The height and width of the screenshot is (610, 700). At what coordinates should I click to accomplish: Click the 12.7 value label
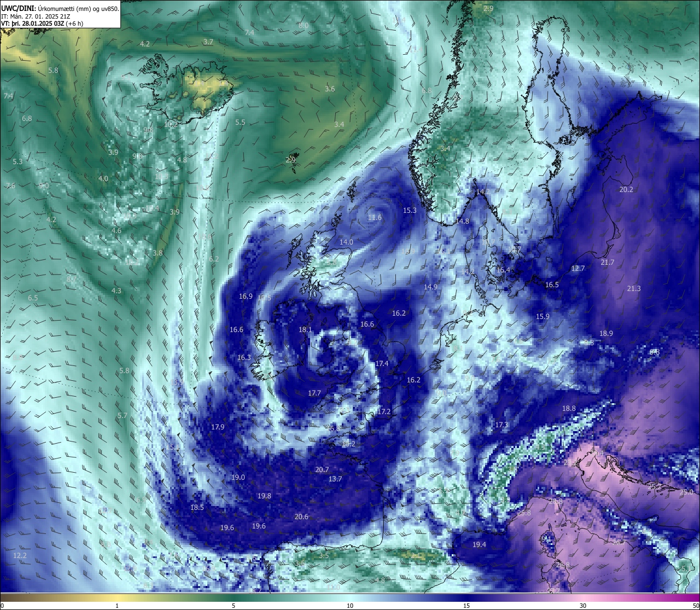(x=578, y=268)
